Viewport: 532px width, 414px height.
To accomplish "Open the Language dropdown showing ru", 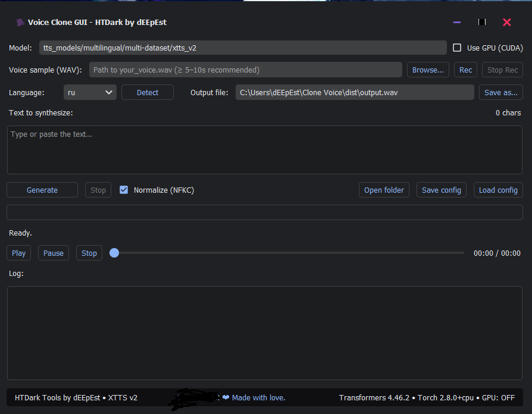I will click(90, 92).
